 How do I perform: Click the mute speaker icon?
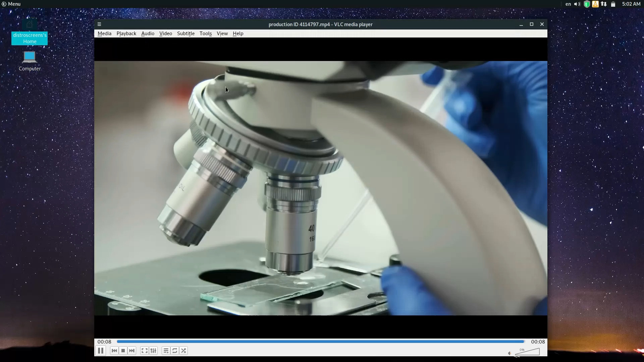pyautogui.click(x=509, y=353)
